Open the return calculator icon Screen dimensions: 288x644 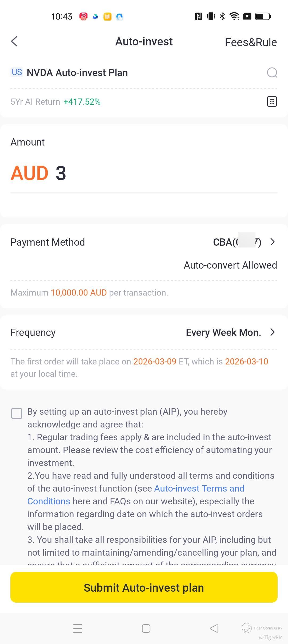[272, 101]
